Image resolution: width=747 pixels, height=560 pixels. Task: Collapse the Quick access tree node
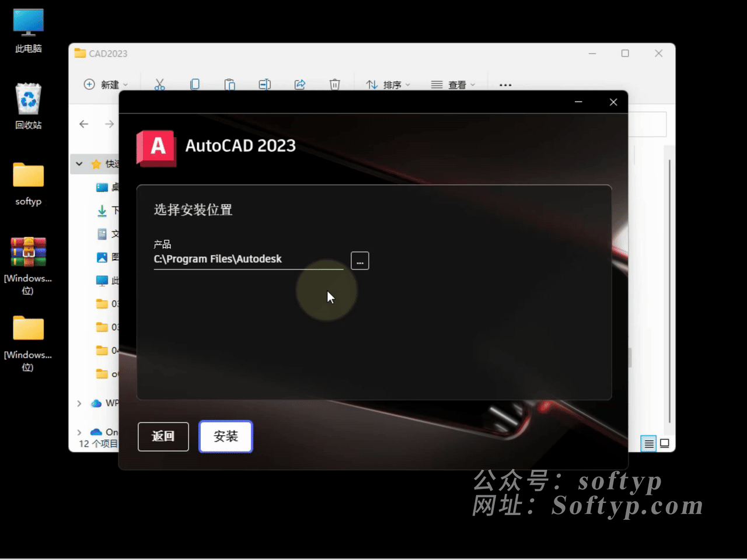coord(79,164)
